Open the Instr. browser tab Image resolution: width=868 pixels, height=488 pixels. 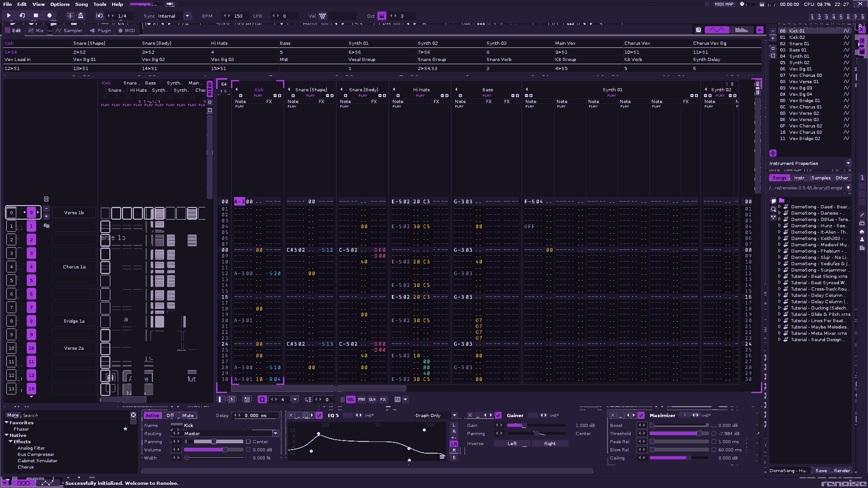tap(800, 178)
